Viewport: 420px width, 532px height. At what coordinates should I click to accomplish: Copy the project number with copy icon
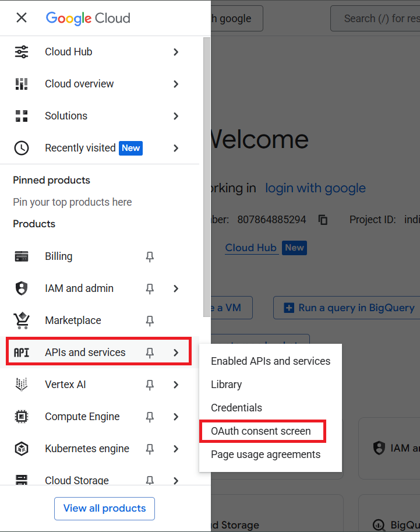(323, 220)
